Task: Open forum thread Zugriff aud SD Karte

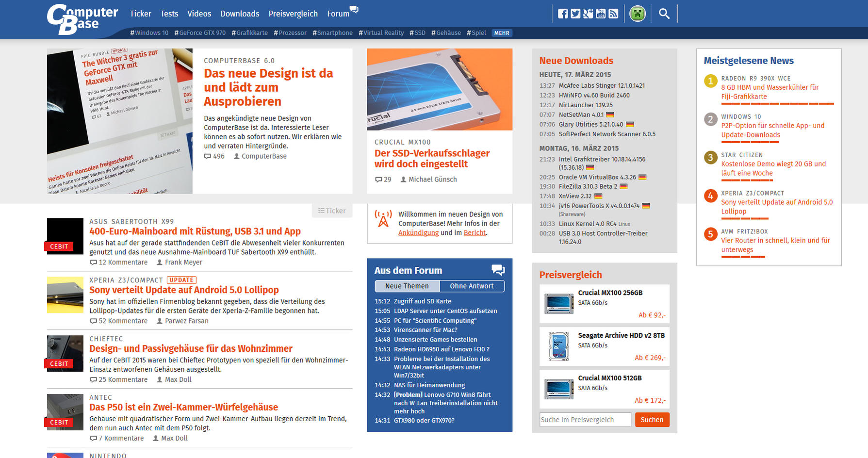Action: click(423, 301)
